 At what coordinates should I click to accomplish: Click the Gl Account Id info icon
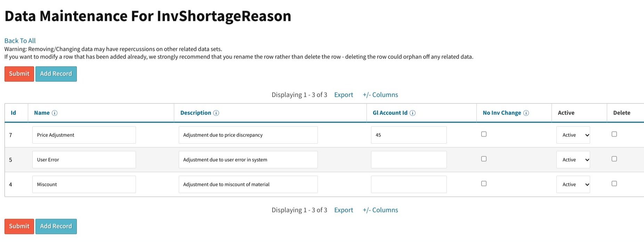click(412, 113)
